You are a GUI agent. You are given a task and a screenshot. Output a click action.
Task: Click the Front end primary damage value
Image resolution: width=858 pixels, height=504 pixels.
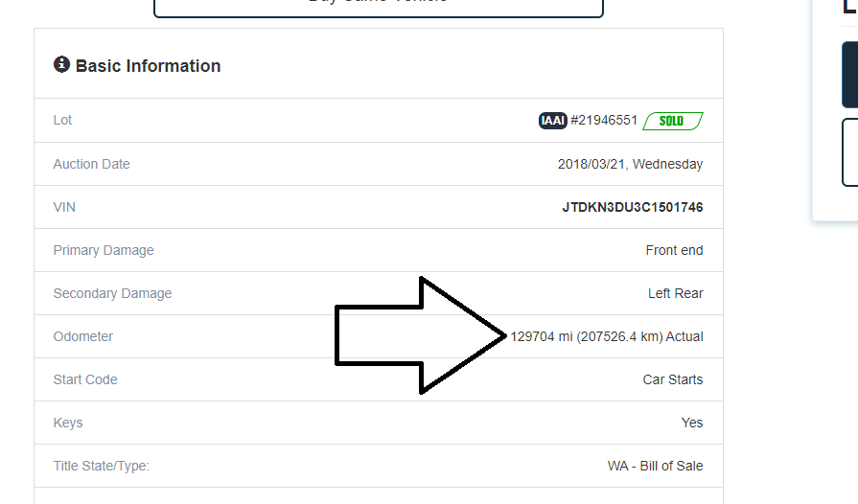674,250
